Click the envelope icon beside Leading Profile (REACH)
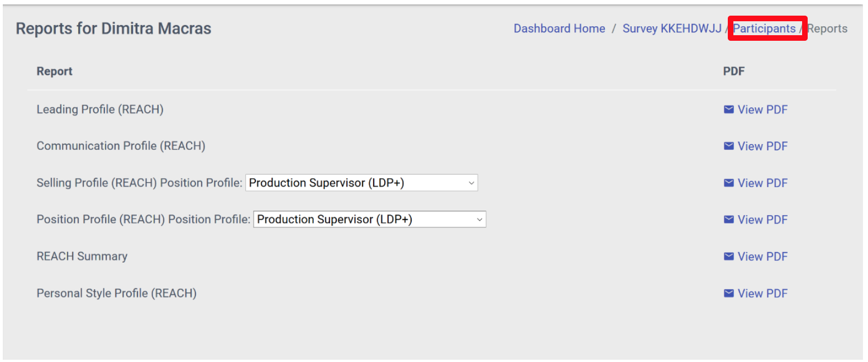The height and width of the screenshot is (362, 868). (x=729, y=109)
